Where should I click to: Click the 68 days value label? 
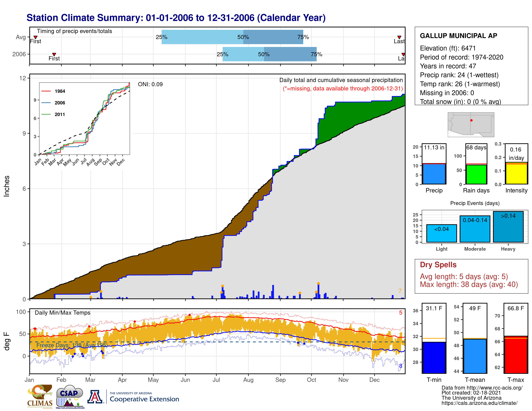[x=476, y=147]
